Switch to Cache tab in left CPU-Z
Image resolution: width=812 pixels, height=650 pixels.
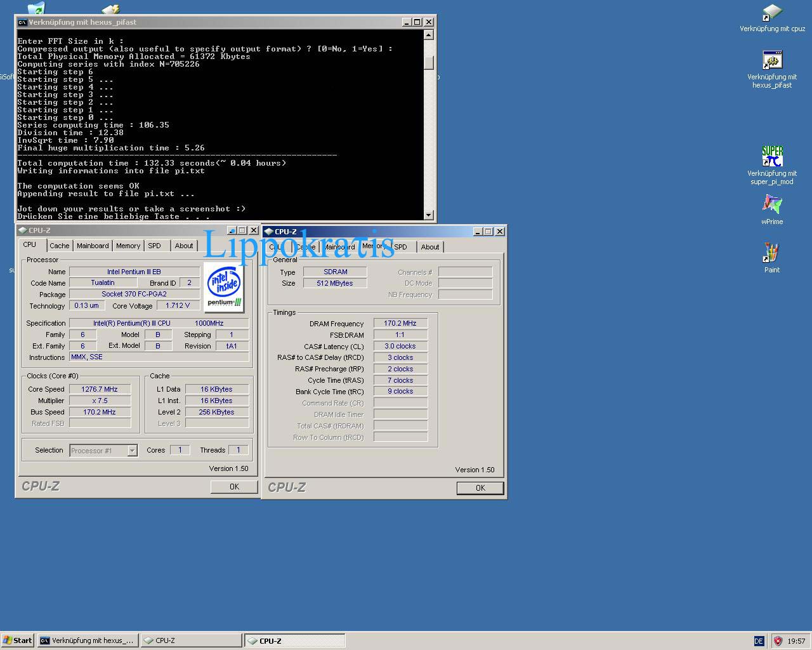60,246
